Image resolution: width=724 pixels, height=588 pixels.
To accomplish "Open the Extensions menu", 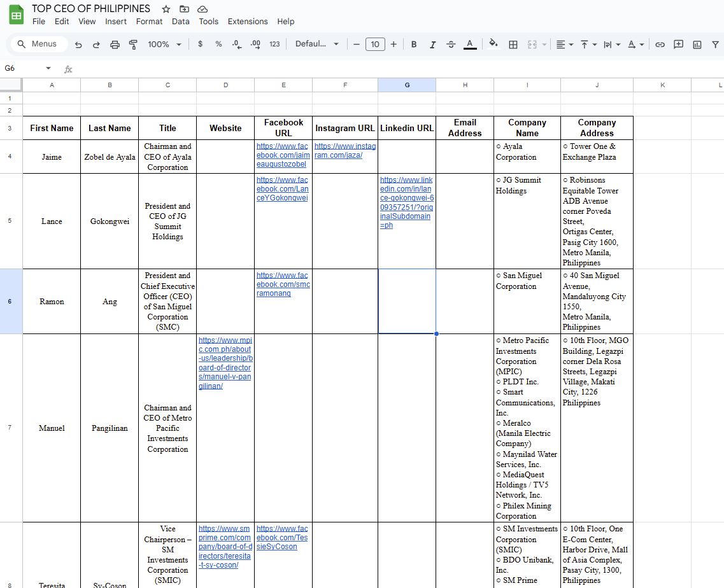I will (248, 22).
